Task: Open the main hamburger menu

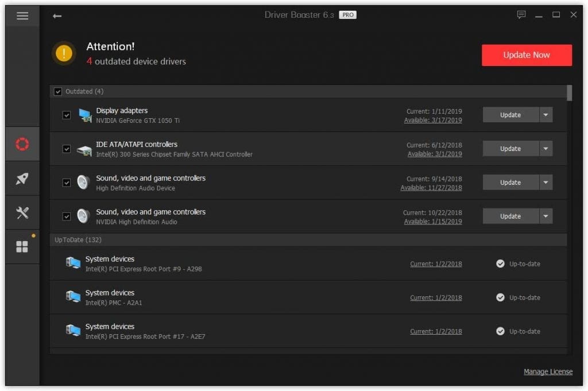Action: tap(22, 16)
